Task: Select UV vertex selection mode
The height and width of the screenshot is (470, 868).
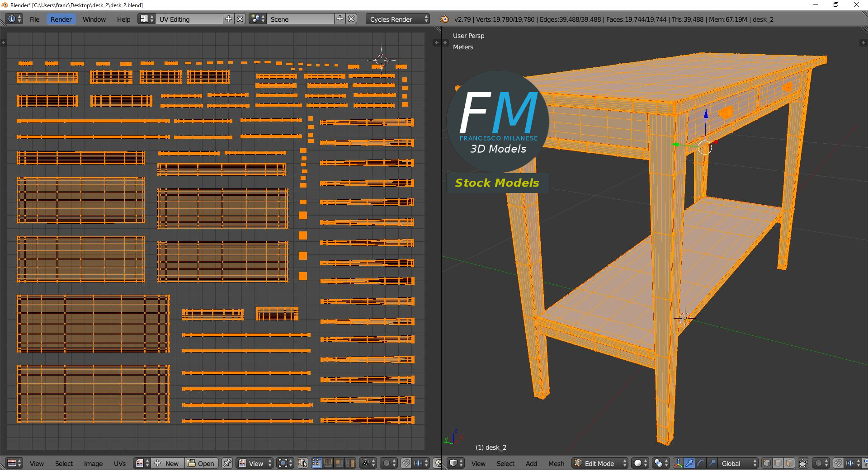Action: click(x=316, y=463)
